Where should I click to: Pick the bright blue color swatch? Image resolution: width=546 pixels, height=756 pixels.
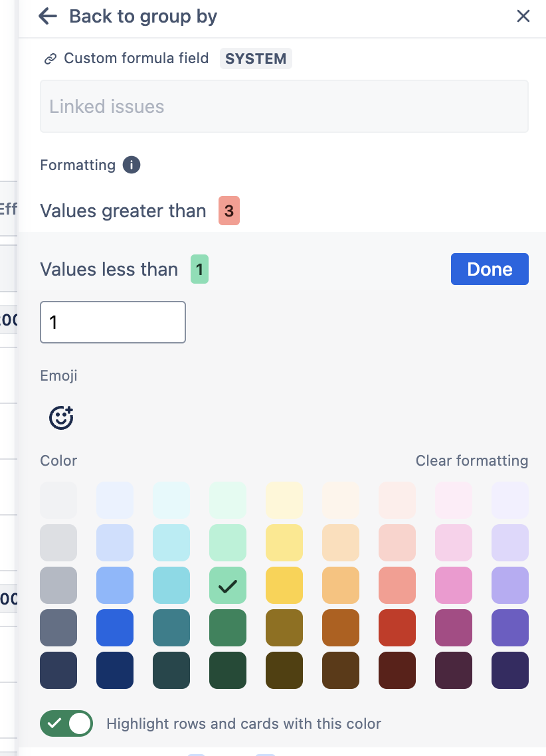point(114,628)
